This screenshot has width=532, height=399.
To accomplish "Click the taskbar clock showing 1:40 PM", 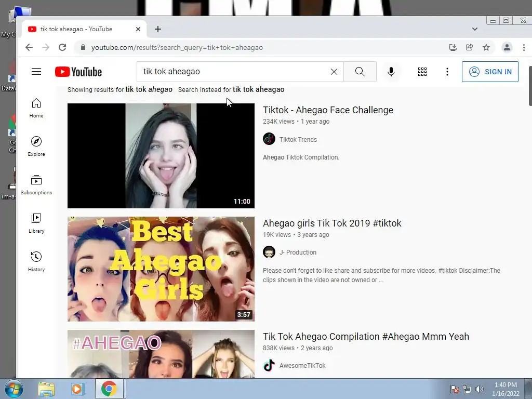I will click(x=506, y=389).
